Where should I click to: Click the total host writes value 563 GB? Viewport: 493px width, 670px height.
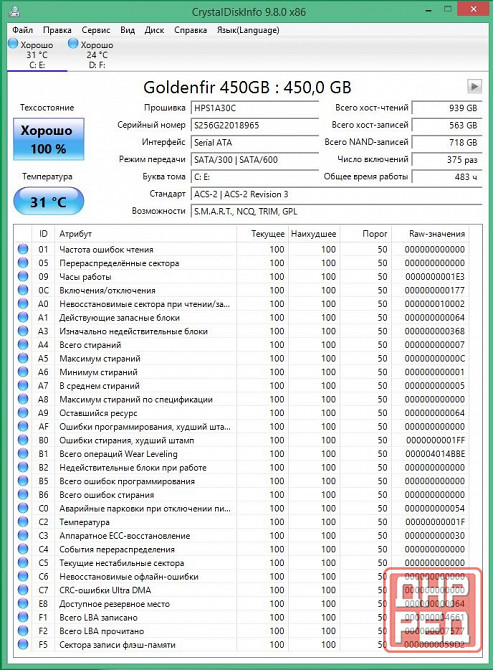[x=446, y=125]
